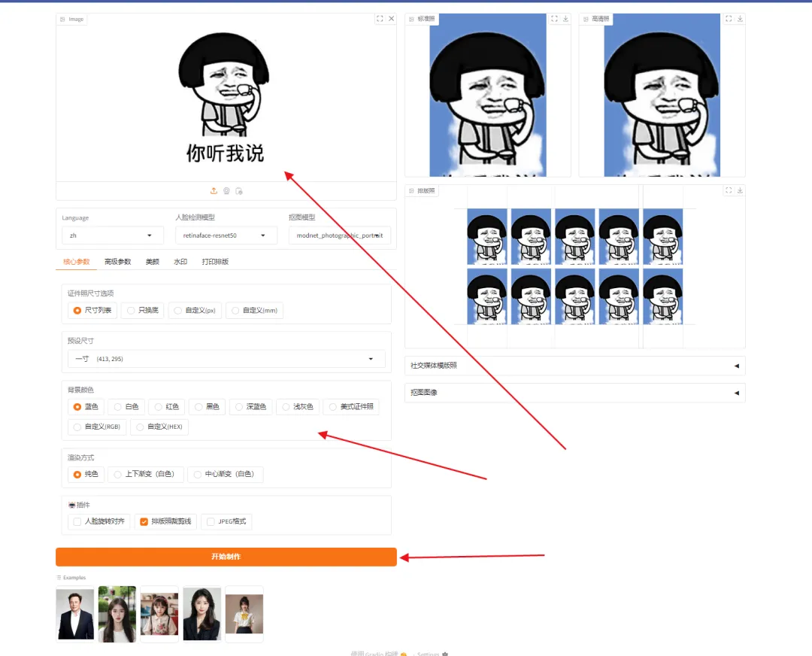Screen dimensions: 812x656
Task: Open the 美颜 tab
Action: [152, 262]
